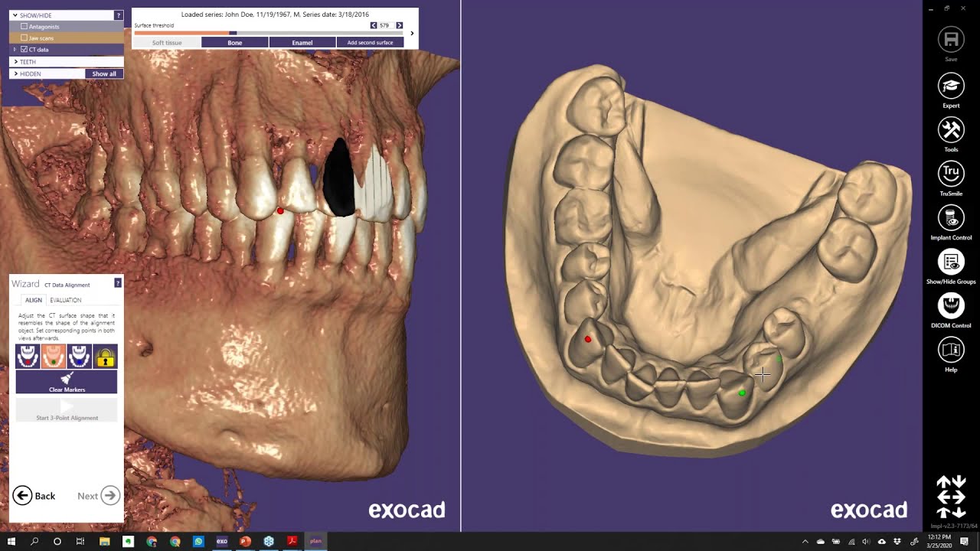Image resolution: width=980 pixels, height=551 pixels.
Task: Select the Enamel threshold preset
Action: [302, 43]
